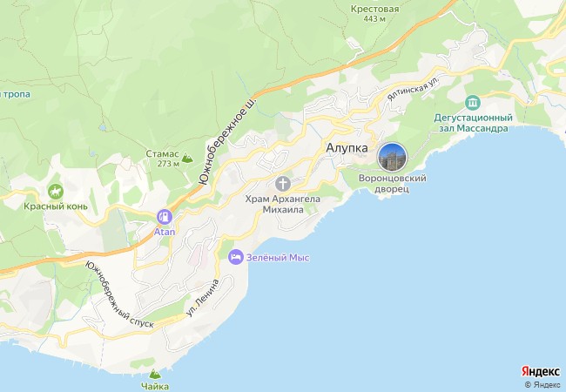Select the Воронцовский дворец text label

coord(392,183)
